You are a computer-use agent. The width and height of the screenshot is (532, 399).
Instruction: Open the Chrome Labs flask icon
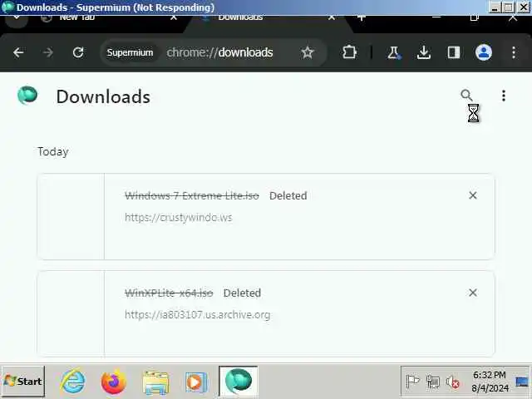(394, 52)
